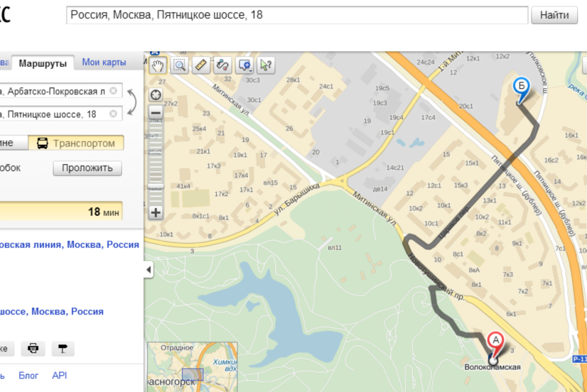Screen dimensions: 587x392
Task: Click building label дв14
Action: 381,189
